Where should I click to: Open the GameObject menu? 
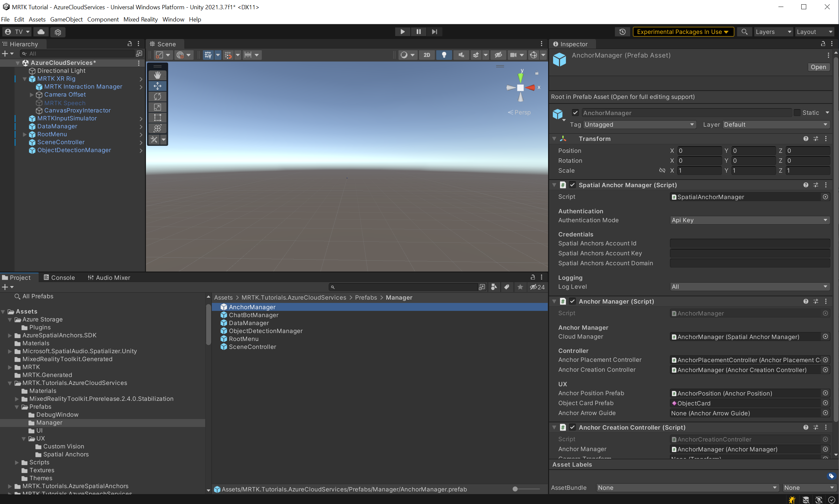point(66,20)
